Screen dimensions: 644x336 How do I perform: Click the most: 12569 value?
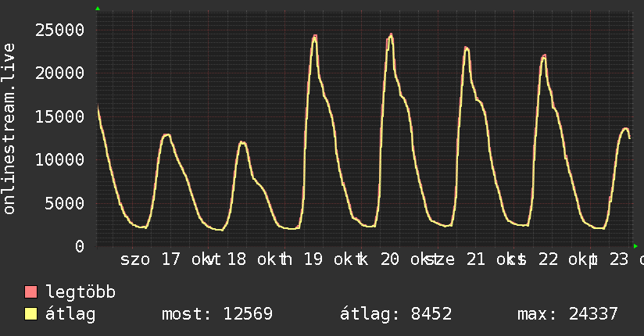point(217,314)
